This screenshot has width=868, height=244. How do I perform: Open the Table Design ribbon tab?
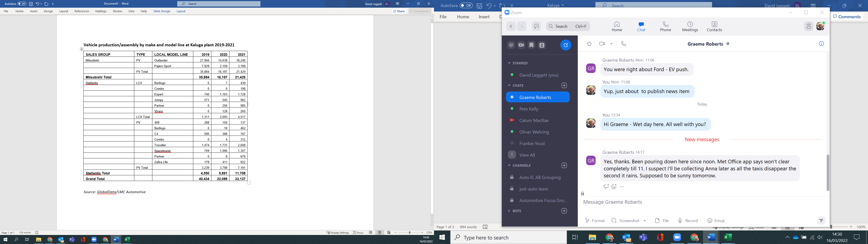click(161, 11)
